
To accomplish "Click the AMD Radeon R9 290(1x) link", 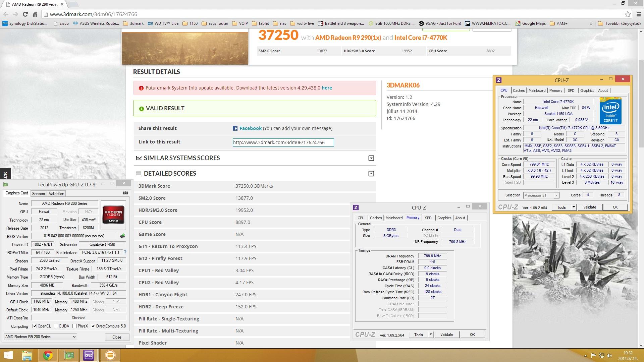I will [348, 38].
